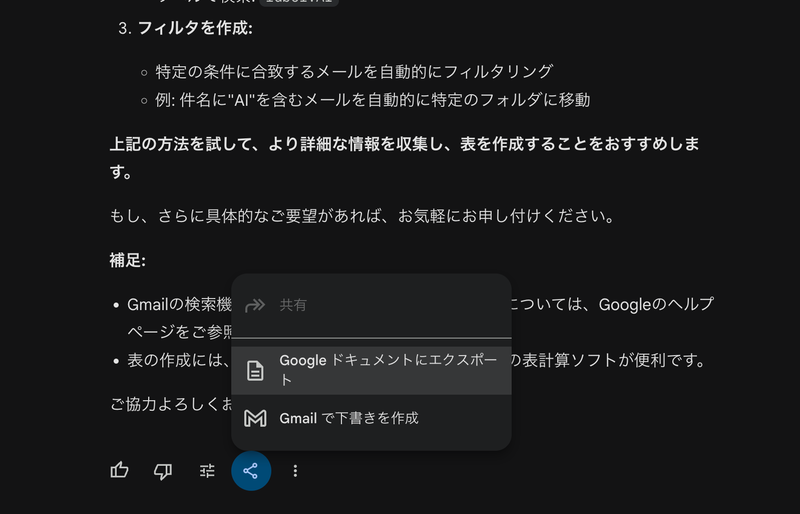The width and height of the screenshot is (800, 514).
Task: Click the bullet starting with 例: 件名に"AI"
Action: pos(372,99)
